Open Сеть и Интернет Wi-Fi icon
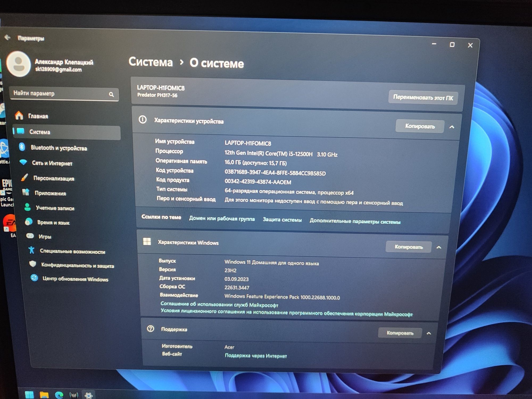Screen dimensions: 532x399 click(23, 162)
